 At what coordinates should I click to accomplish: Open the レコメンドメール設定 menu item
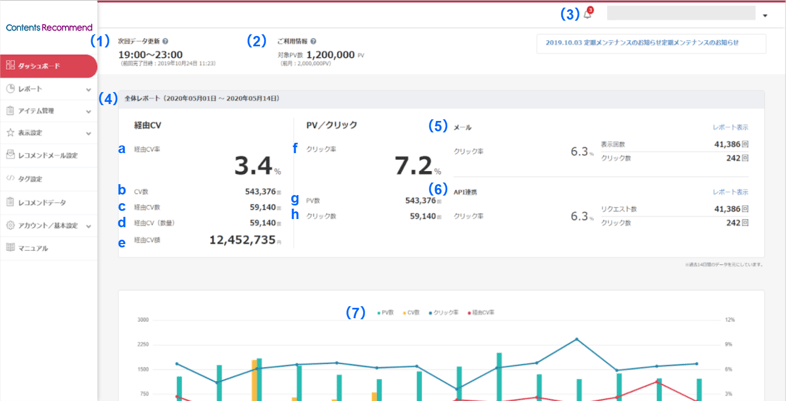pos(48,155)
